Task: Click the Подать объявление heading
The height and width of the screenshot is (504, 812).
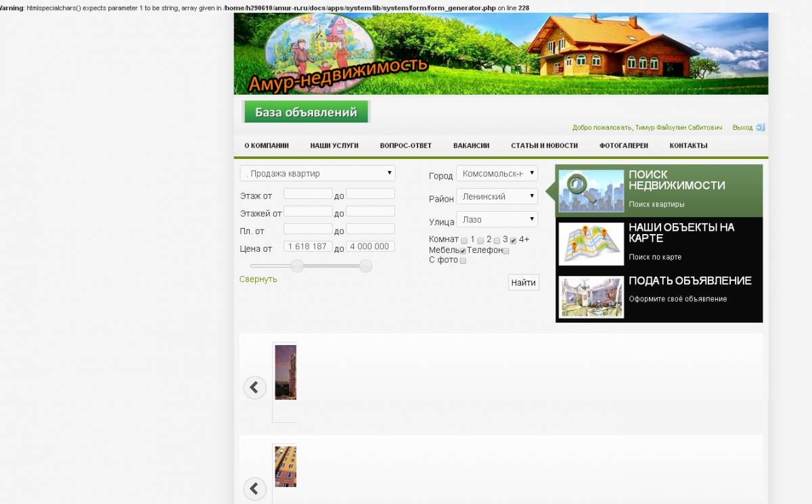Action: tap(690, 281)
